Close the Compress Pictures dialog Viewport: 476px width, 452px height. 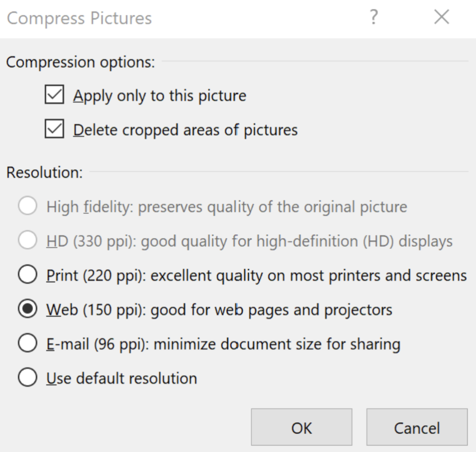click(x=442, y=17)
